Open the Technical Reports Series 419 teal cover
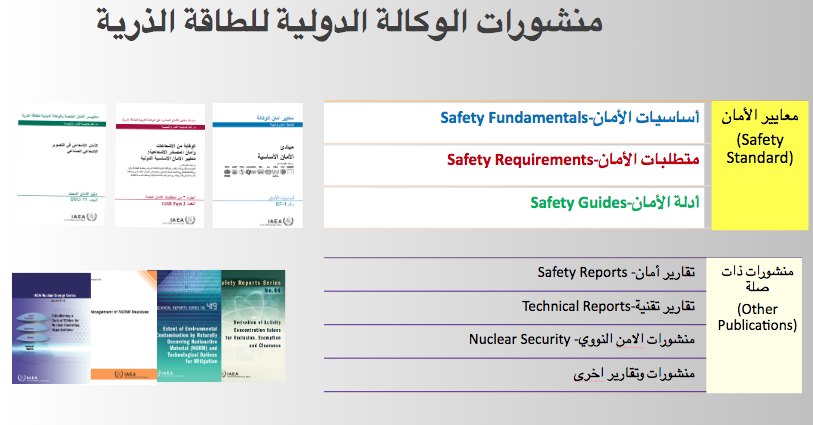813x425 pixels. [x=189, y=326]
